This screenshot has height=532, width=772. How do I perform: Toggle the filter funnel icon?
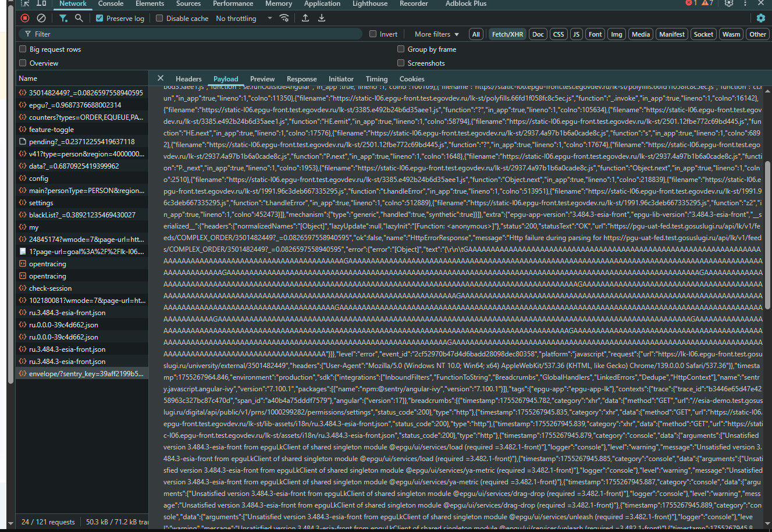coord(63,18)
